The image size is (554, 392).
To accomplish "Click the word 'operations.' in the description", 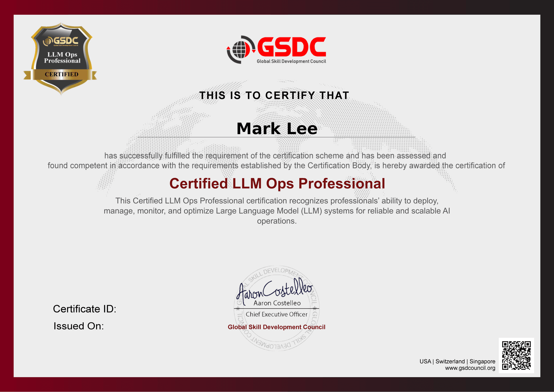I will pos(277,221).
